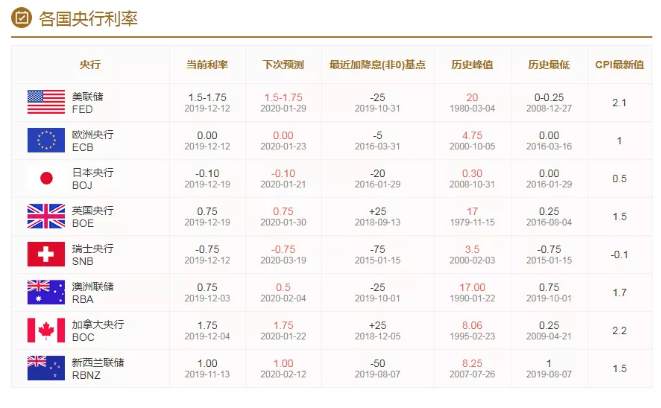661x408 pixels.
Task: Click ECB last rate change -5
Action: (377, 135)
